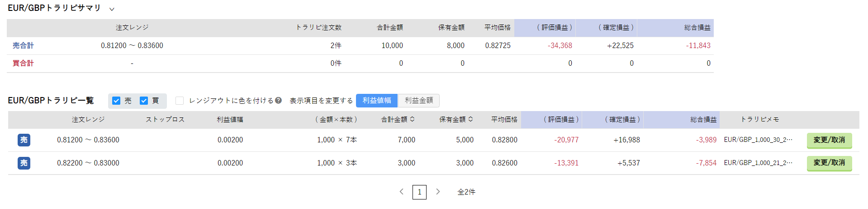Click the 評価損益 column header in the list

(561, 120)
